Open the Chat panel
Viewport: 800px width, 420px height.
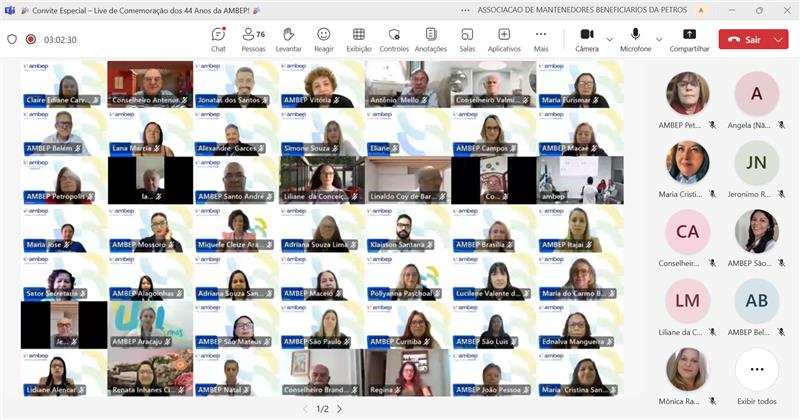tap(218, 38)
